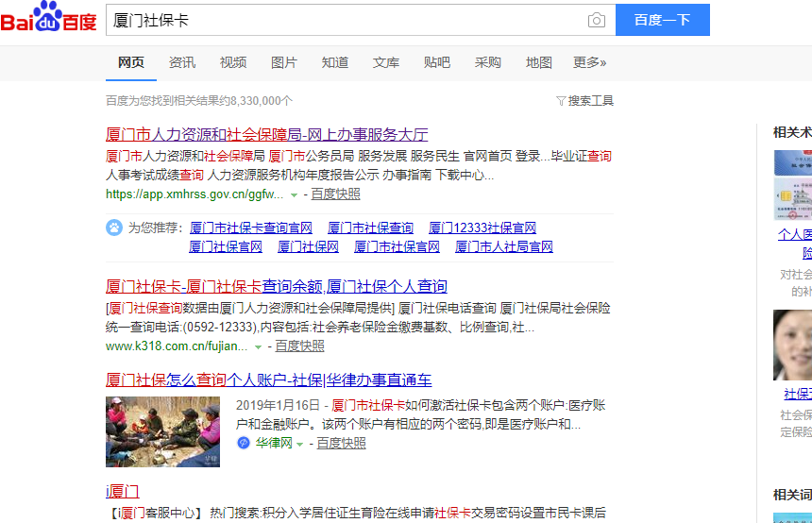The image size is (812, 523).
Task: Click the thumbnail photo of the 华律 result
Action: click(x=149, y=431)
